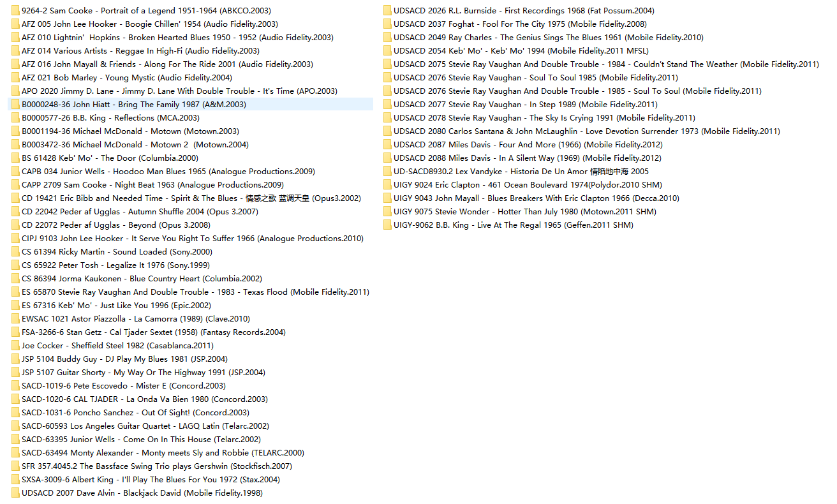Select EWSAC 1021 La Camorra folder name
This screenshot has height=504, width=837.
(x=136, y=319)
